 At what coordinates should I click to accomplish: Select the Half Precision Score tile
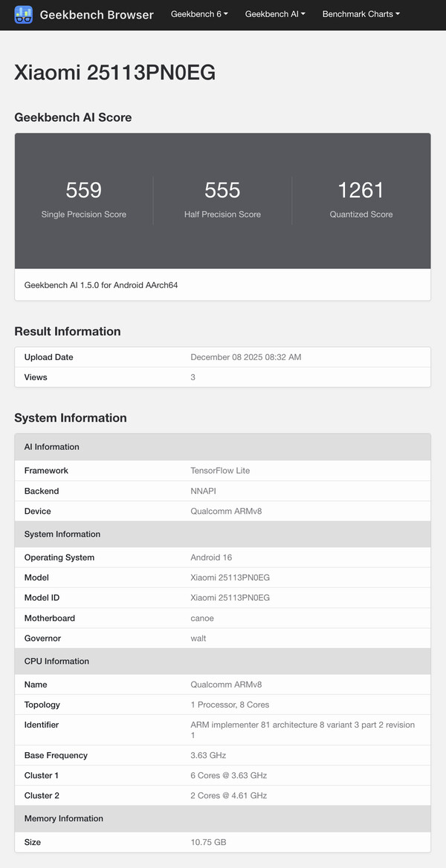tap(222, 198)
